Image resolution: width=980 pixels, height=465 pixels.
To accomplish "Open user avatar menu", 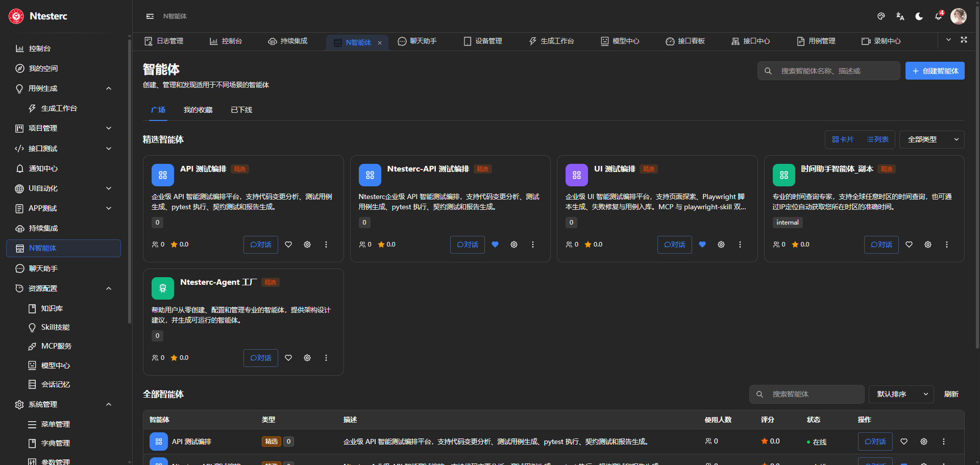I will (959, 16).
